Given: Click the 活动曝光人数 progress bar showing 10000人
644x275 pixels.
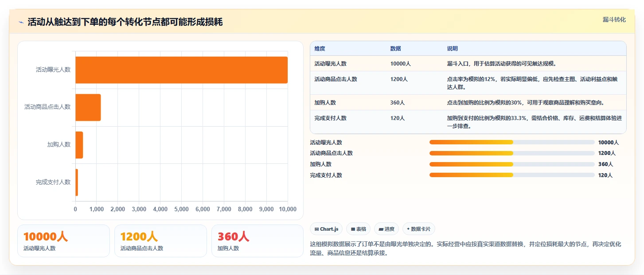Looking at the screenshot, I should (512, 142).
